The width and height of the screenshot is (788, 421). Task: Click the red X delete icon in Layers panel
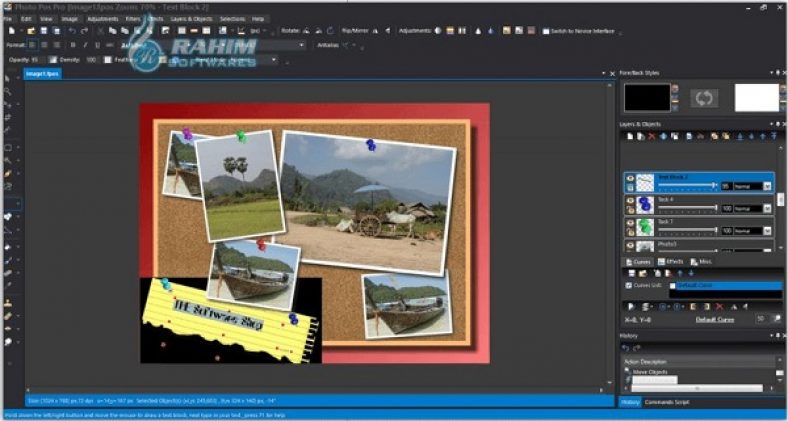652,136
